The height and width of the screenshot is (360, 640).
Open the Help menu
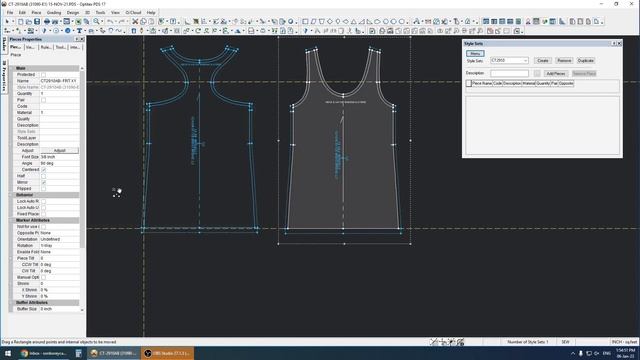pyautogui.click(x=151, y=13)
